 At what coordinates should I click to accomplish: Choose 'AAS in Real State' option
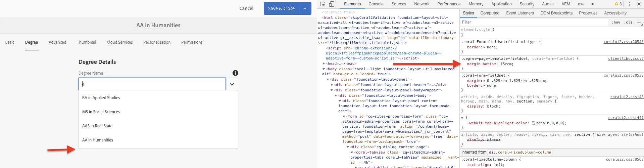pos(158,126)
